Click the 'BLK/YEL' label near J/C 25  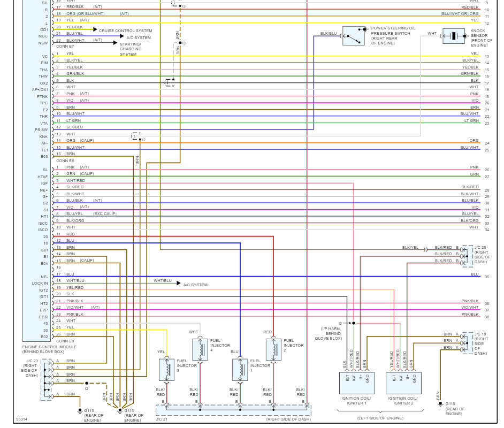pos(410,247)
